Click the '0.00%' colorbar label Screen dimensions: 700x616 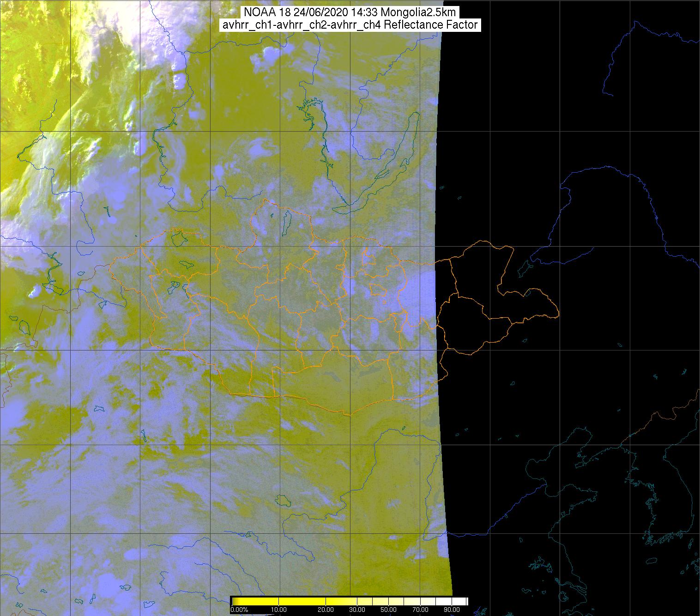pyautogui.click(x=239, y=610)
